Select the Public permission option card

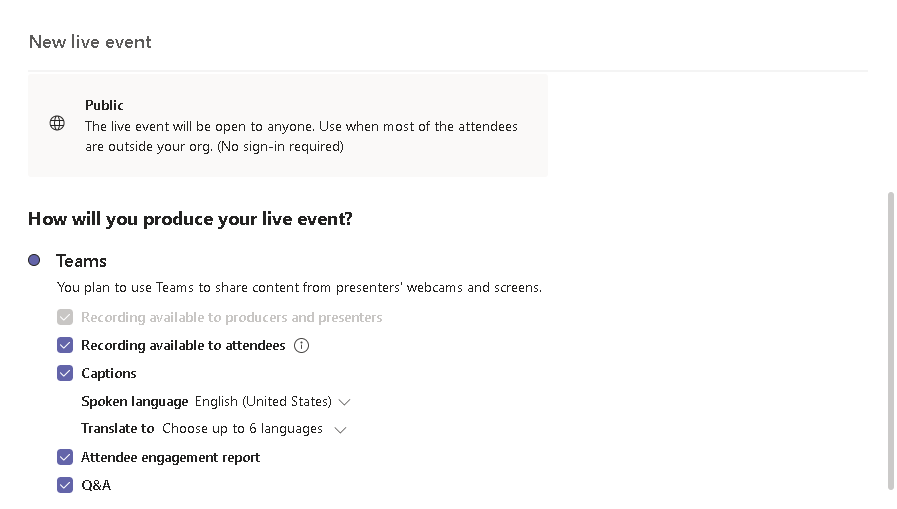click(288, 126)
